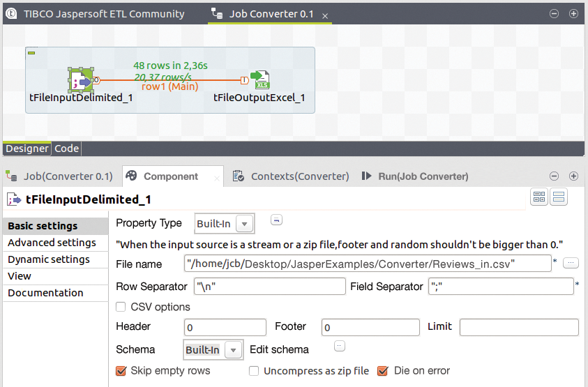The image size is (588, 387).
Task: Open the Job(Converter 0.1) panel tab
Action: coord(68,176)
